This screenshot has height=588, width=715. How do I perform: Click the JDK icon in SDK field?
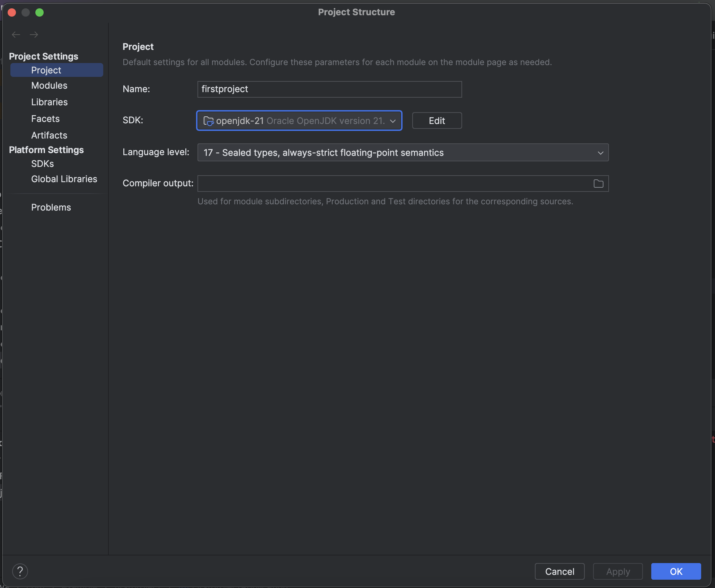[208, 121]
